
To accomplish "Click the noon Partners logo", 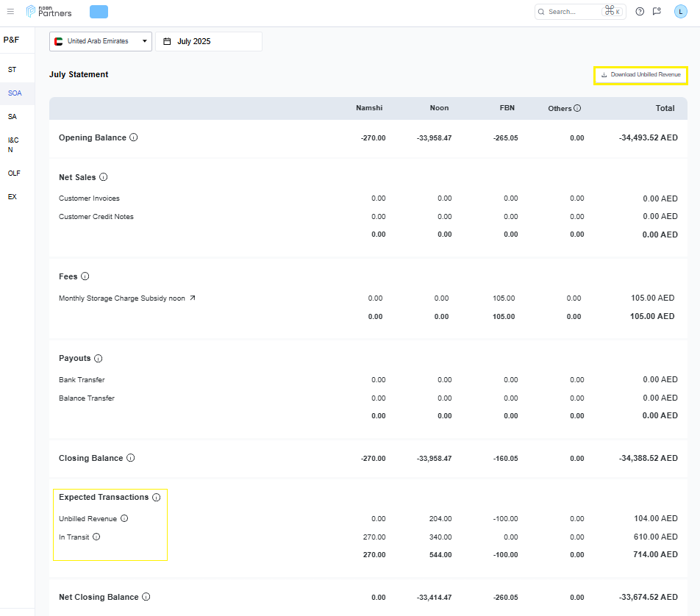I will [49, 12].
